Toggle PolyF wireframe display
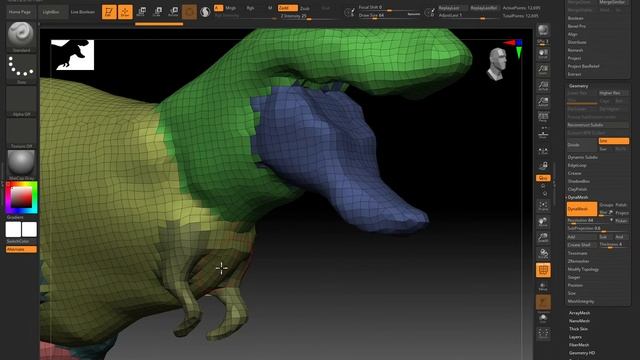 point(543,270)
